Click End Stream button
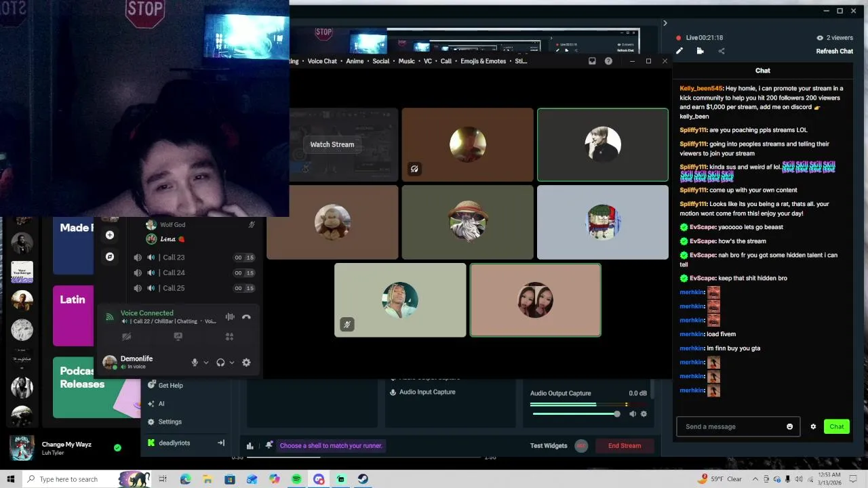 [x=624, y=445]
